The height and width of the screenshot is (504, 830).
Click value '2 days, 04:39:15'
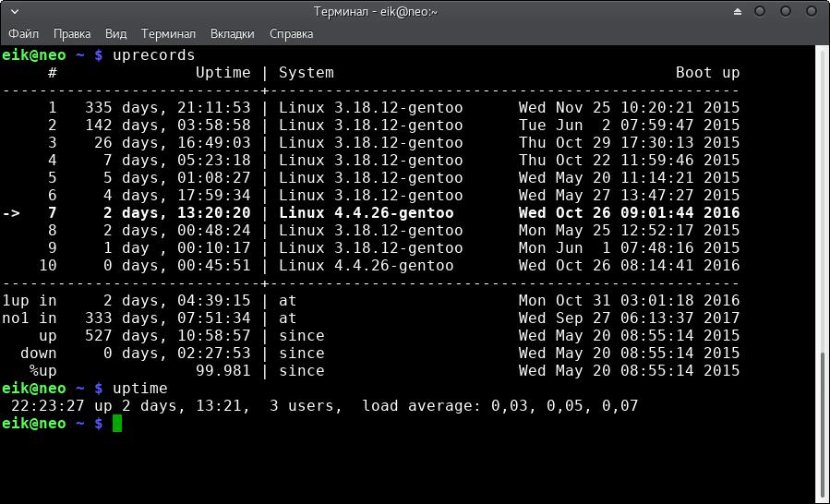point(176,301)
